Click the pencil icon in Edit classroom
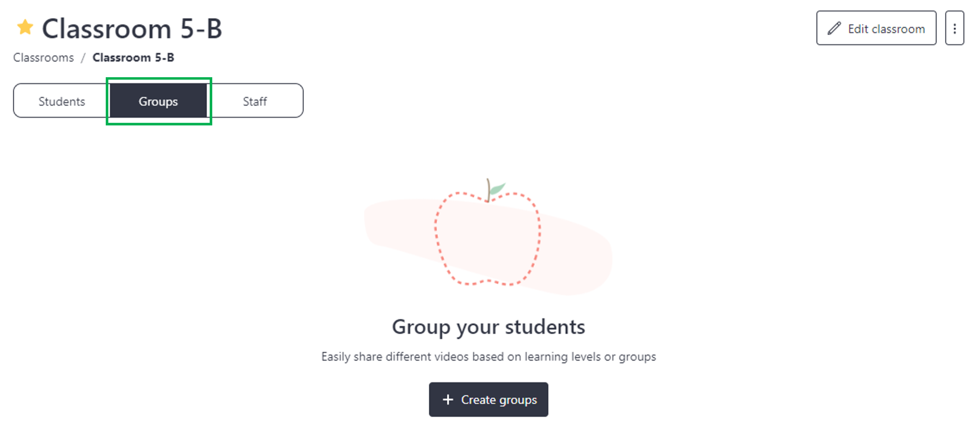The image size is (980, 434). 834,28
